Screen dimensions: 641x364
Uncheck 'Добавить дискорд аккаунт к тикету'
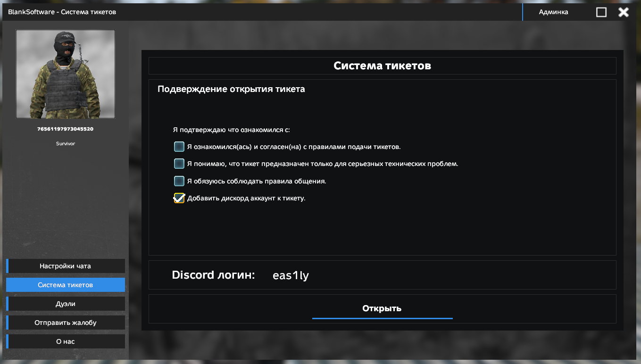tap(179, 198)
